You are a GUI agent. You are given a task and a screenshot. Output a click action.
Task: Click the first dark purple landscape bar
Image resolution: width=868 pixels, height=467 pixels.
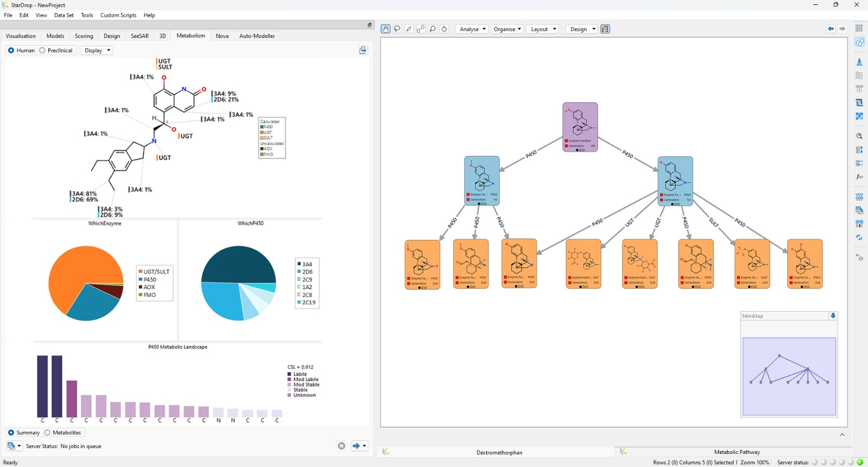(42, 386)
